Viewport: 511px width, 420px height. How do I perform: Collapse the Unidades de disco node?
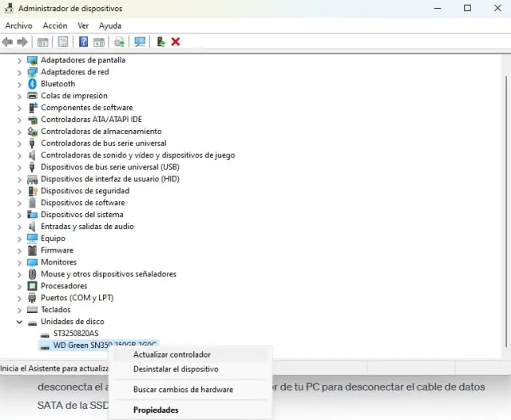pyautogui.click(x=19, y=322)
